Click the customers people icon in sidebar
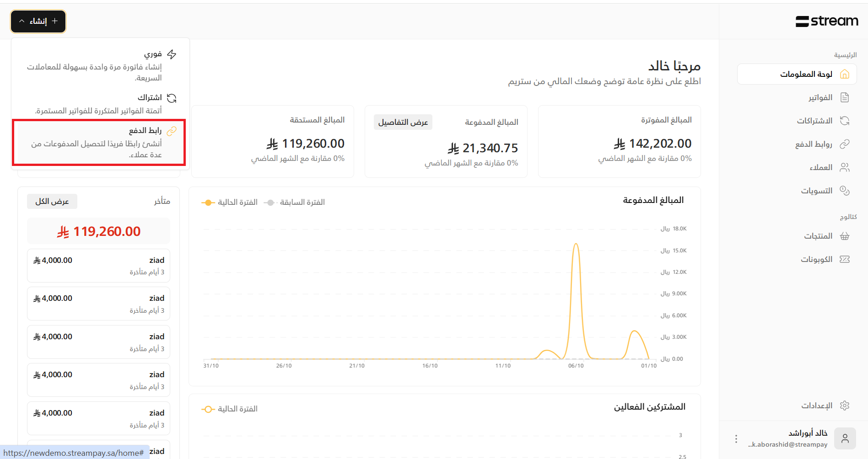 pos(844,167)
